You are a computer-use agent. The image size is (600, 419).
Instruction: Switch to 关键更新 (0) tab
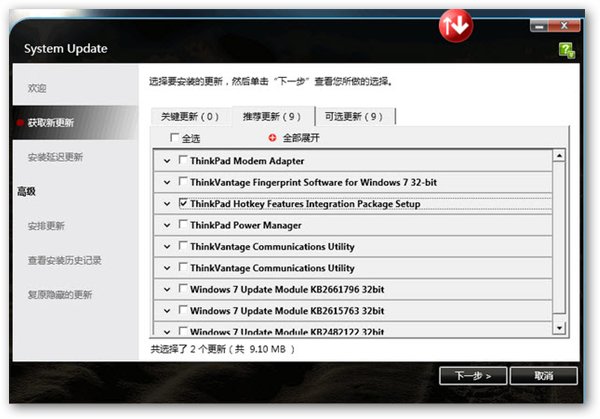pyautogui.click(x=190, y=116)
